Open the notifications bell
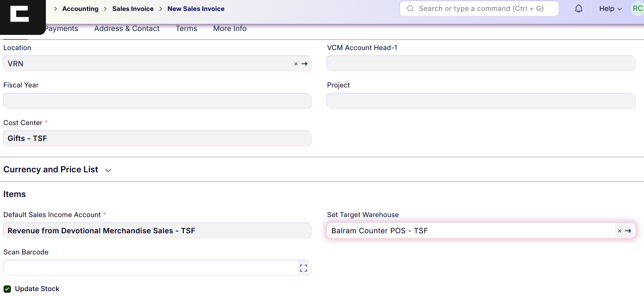The image size is (644, 296). pos(579,9)
